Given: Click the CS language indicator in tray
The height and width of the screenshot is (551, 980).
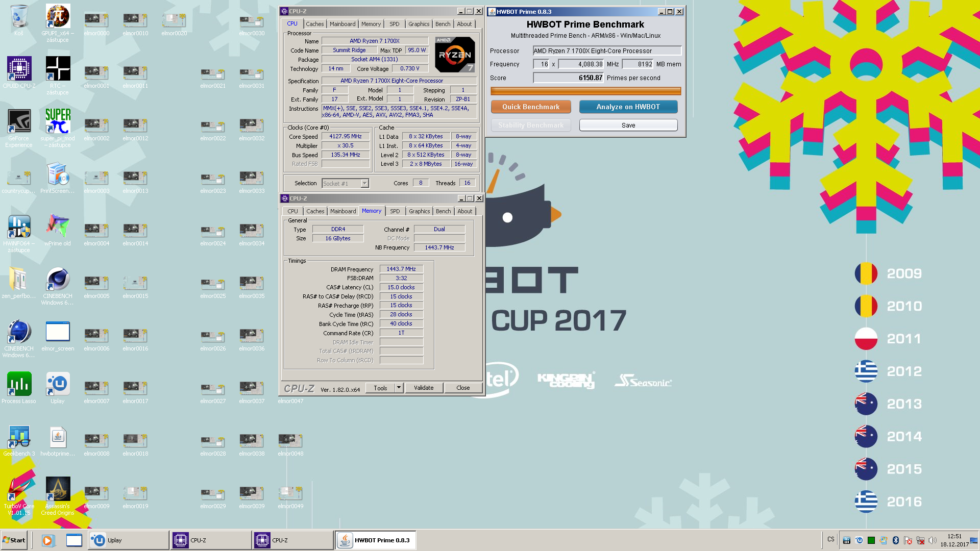Looking at the screenshot, I should click(x=830, y=540).
